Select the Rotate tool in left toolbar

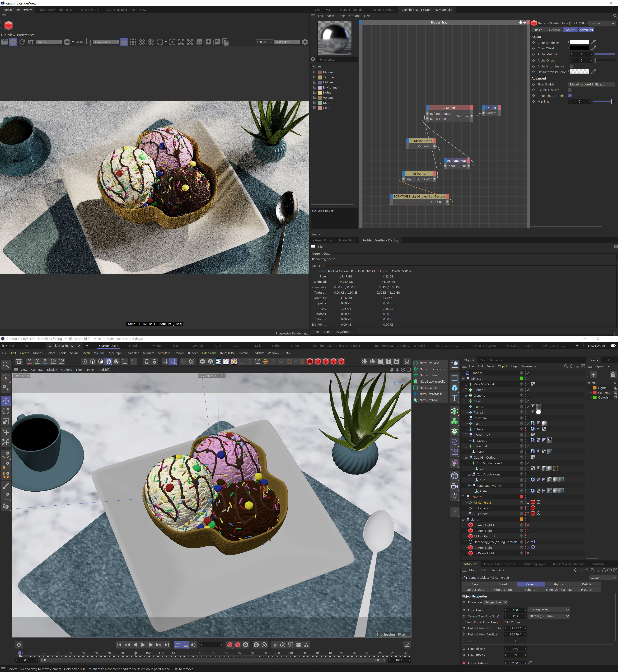coord(6,411)
